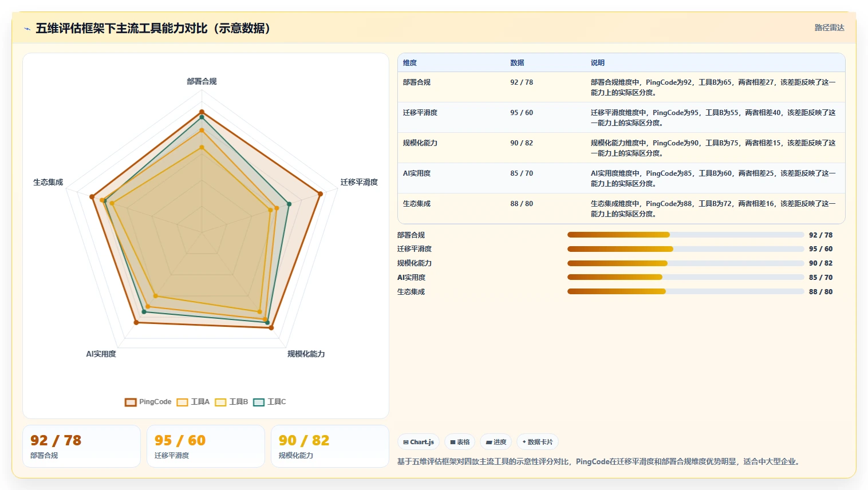The width and height of the screenshot is (868, 490).
Task: Toggle the 工具B legend swatch
Action: [220, 402]
